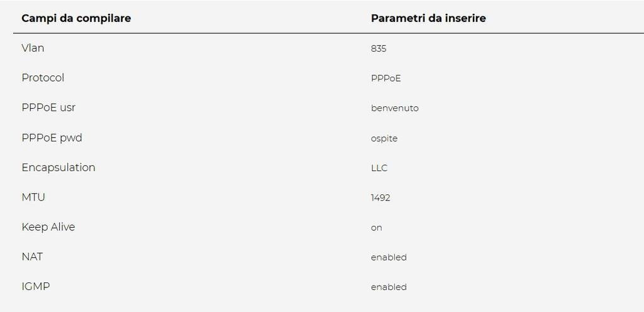Click the LLC encapsulation value
Viewport: 644px width, 312px height.
click(x=379, y=168)
